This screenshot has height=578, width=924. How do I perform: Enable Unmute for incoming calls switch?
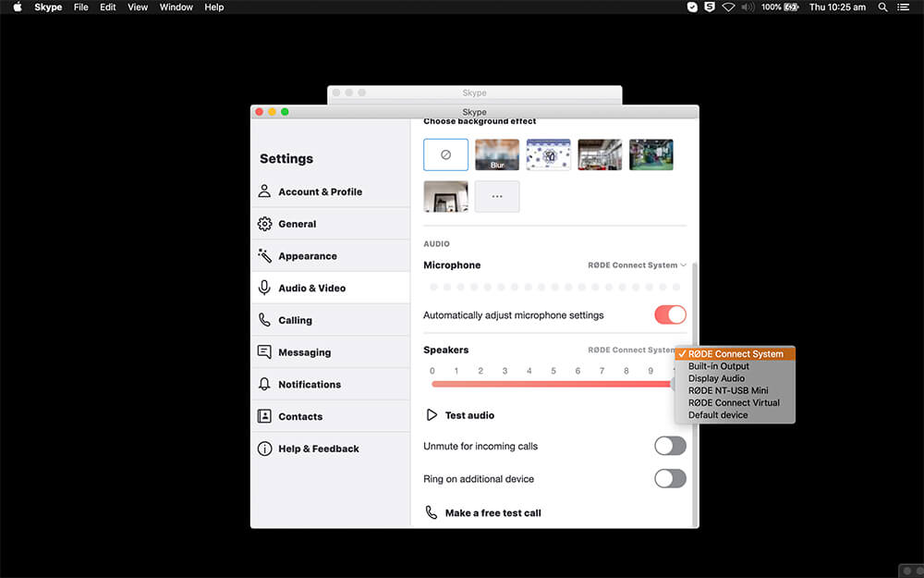pos(670,446)
